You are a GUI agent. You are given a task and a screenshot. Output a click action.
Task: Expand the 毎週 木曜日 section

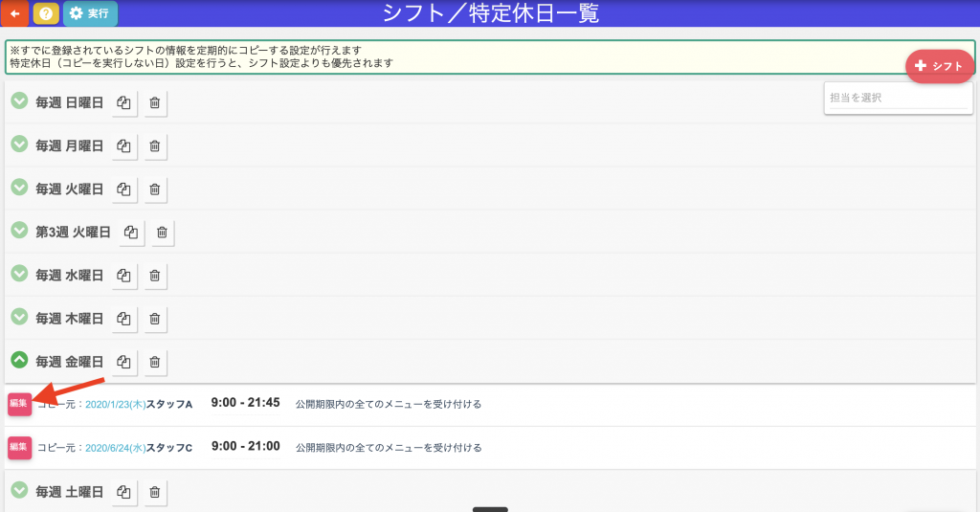(x=19, y=317)
